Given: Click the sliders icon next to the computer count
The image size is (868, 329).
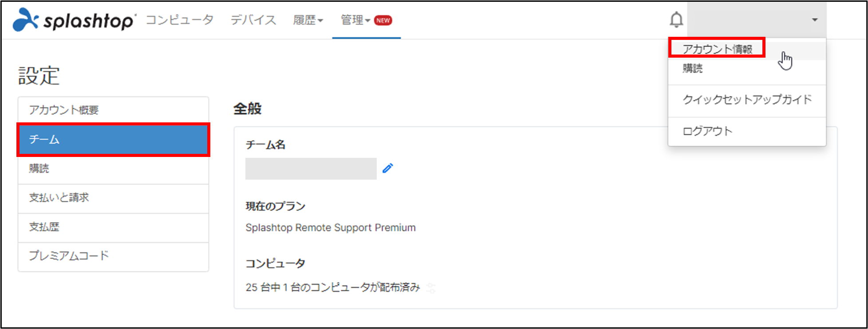Looking at the screenshot, I should click(430, 287).
